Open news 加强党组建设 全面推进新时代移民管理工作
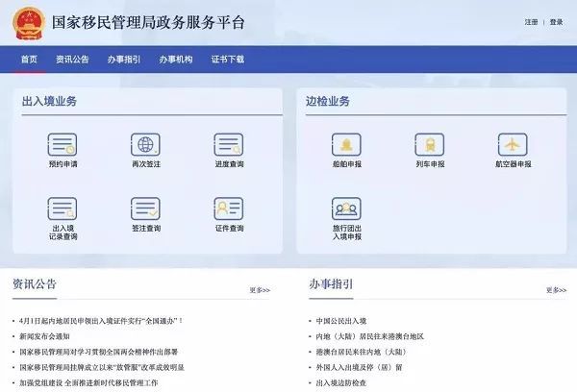 [x=88, y=382]
